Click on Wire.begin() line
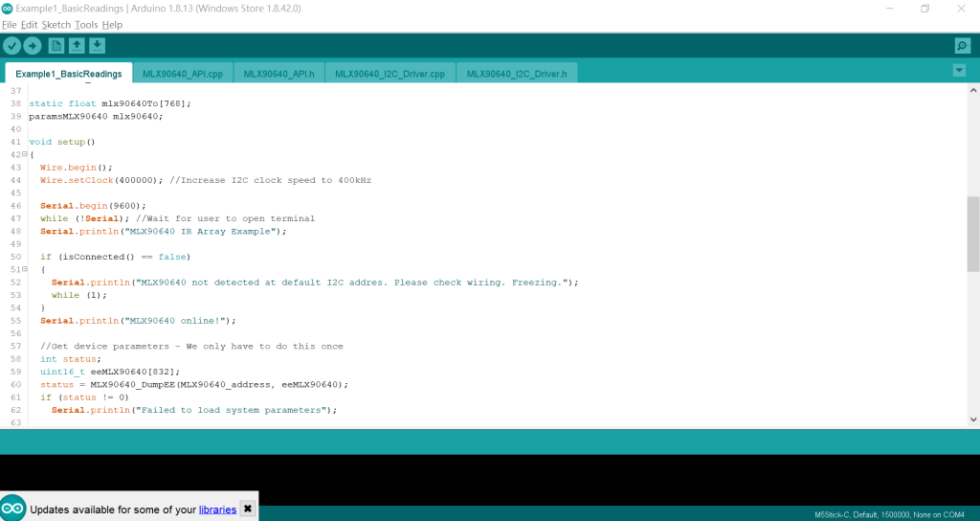Viewport: 980px width, 521px height. click(77, 168)
